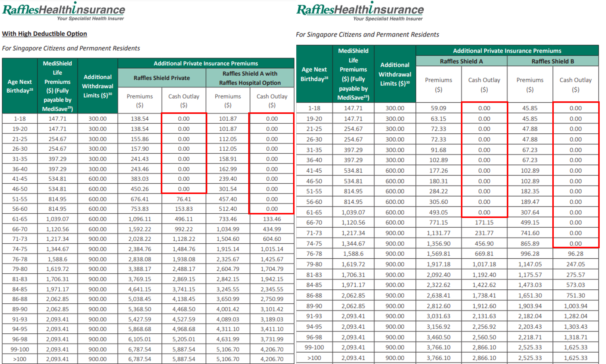This screenshot has width=606, height=364.
Task: Click the left table's 'Age Next Birthday' header
Action: pyautogui.click(x=20, y=86)
